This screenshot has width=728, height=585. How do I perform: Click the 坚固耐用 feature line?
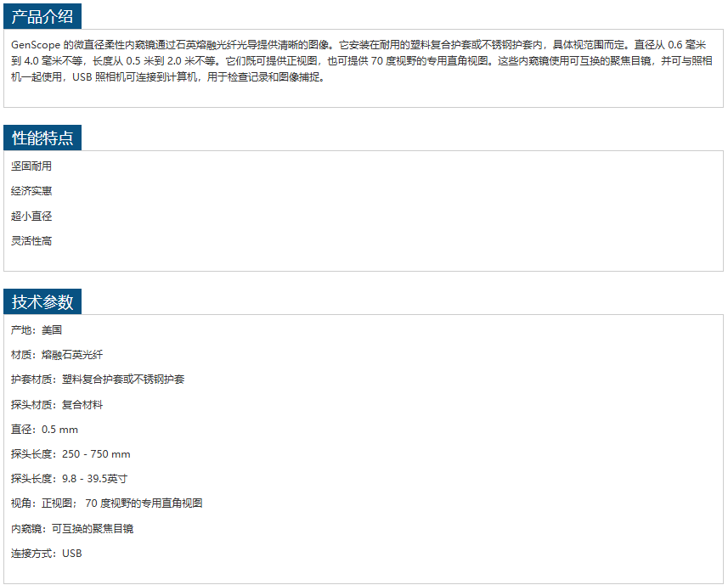[x=31, y=166]
